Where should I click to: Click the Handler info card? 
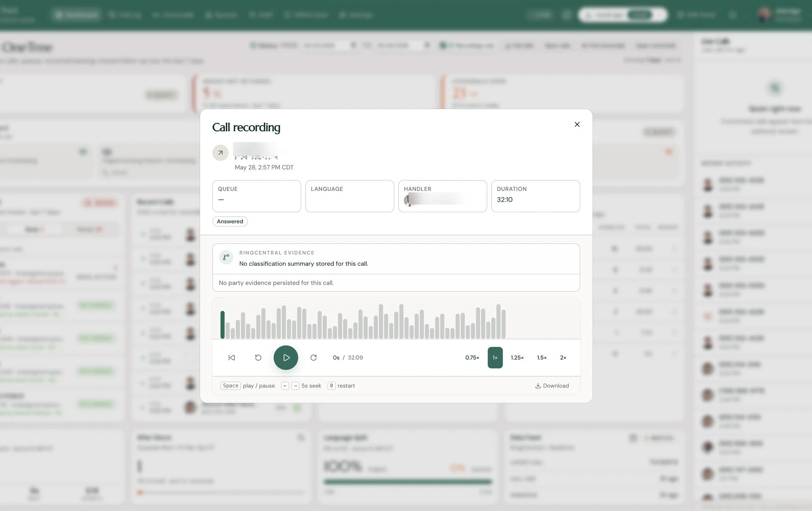[443, 196]
